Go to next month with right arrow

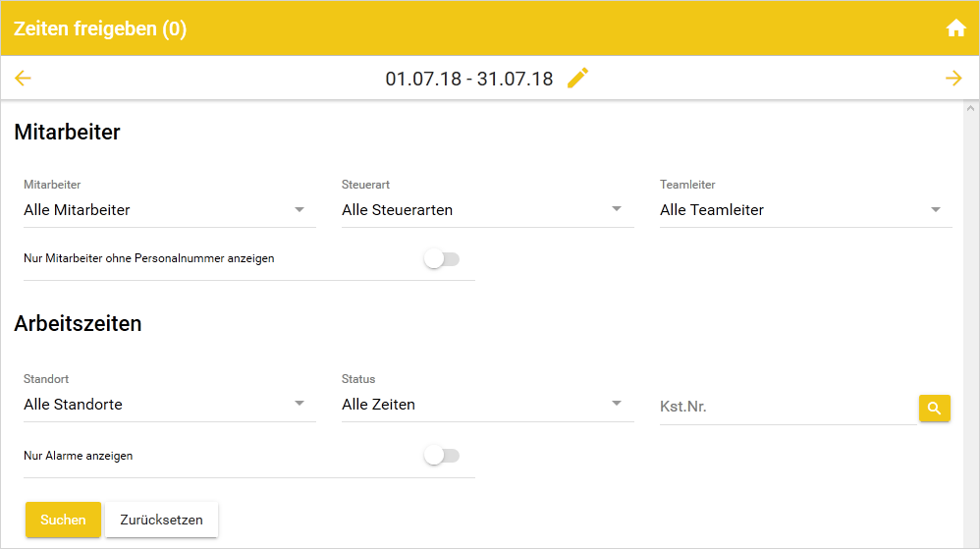[953, 79]
